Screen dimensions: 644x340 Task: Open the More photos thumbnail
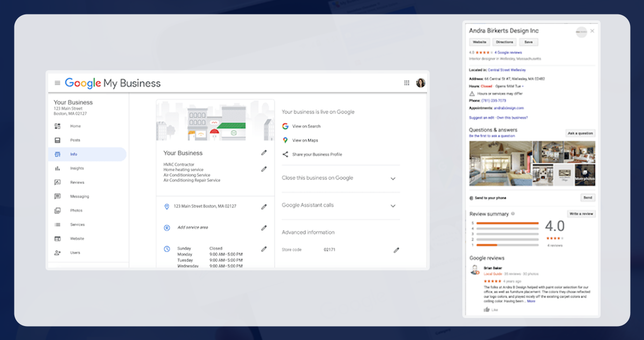click(585, 175)
